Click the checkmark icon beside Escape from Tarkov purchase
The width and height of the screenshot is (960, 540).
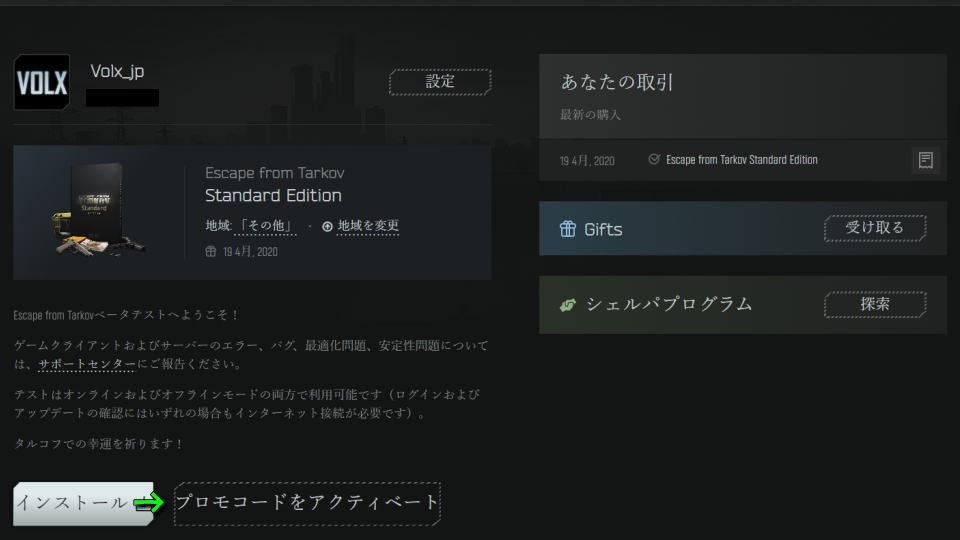point(654,159)
